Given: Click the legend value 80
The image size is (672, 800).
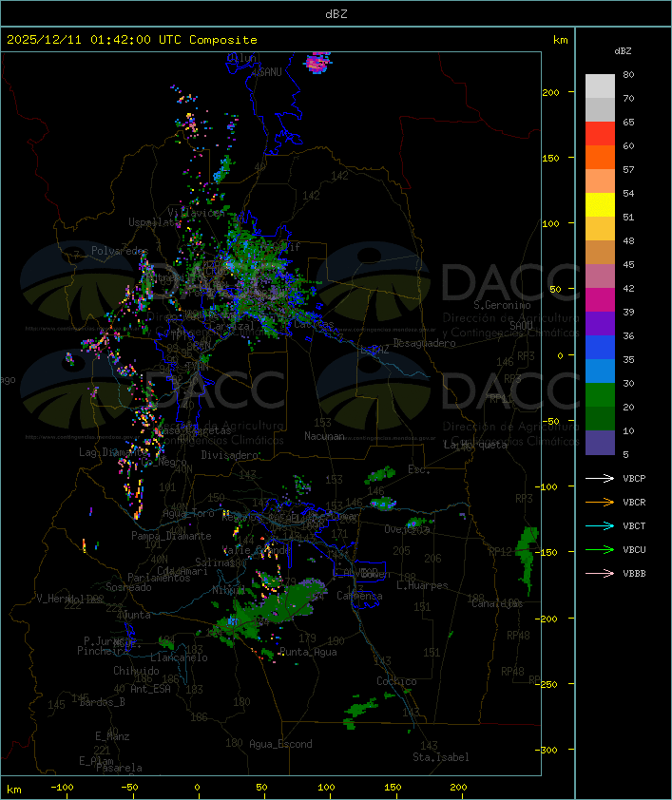Looking at the screenshot, I should pyautogui.click(x=628, y=74).
